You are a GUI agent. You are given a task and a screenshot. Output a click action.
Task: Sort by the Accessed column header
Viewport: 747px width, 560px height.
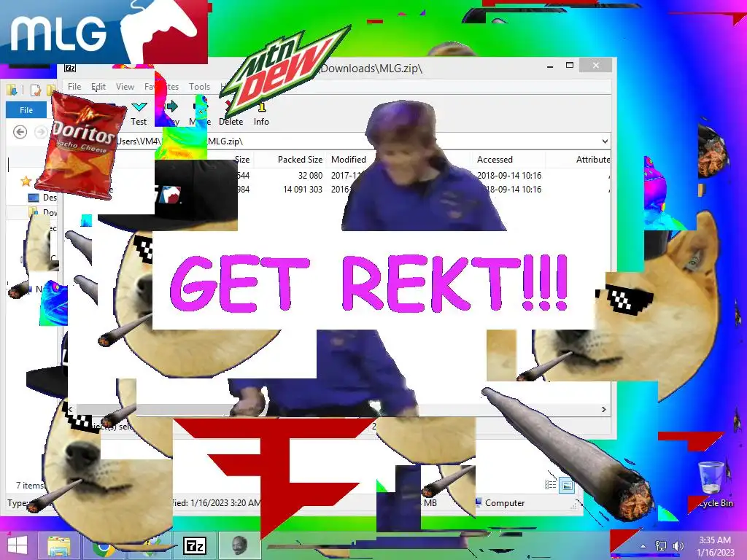tap(495, 160)
